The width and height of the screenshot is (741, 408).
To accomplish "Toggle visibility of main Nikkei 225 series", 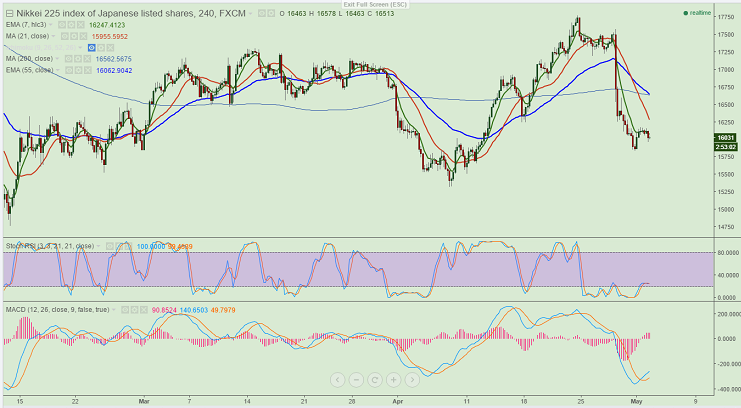I will [x=261, y=14].
